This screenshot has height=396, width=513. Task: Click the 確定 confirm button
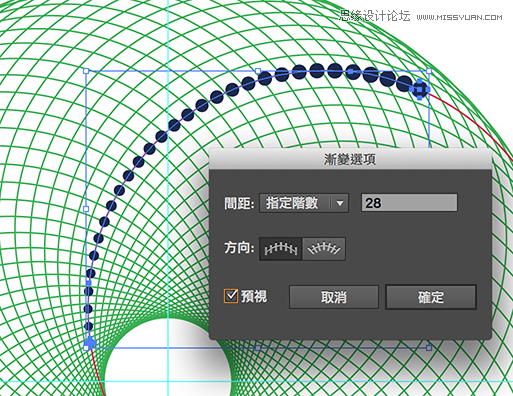[x=431, y=297]
